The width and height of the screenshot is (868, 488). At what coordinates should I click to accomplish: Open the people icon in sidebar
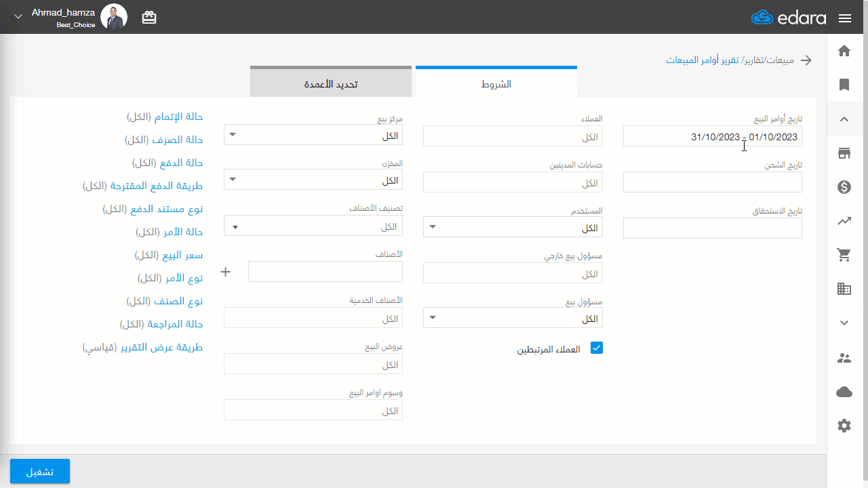[x=844, y=359]
